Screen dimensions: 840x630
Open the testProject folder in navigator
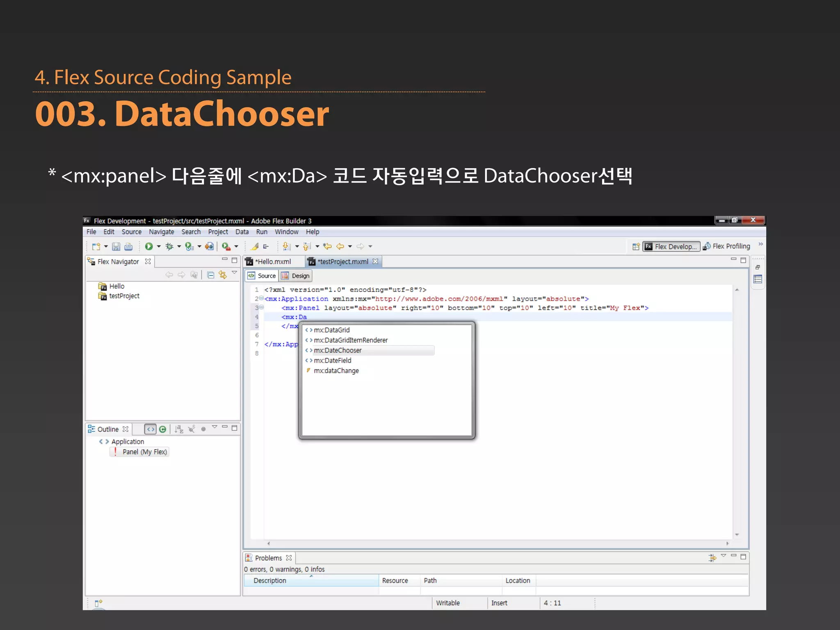coord(119,296)
